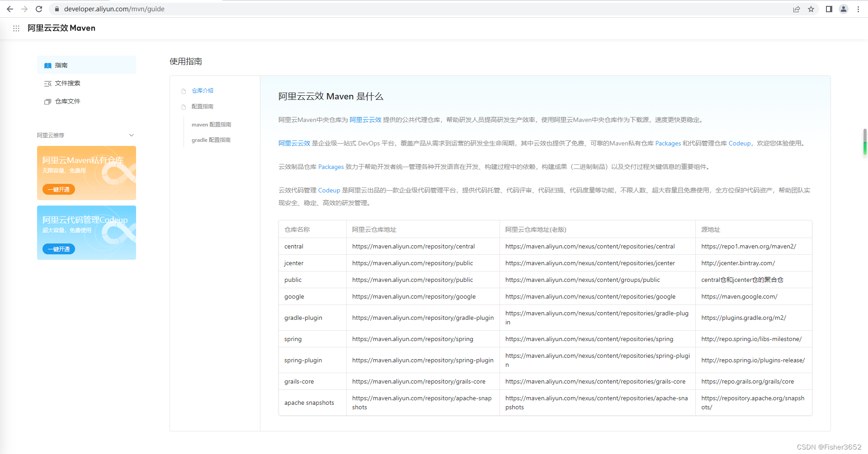The width and height of the screenshot is (868, 454).
Task: Open the browser side panel icon
Action: click(x=829, y=9)
